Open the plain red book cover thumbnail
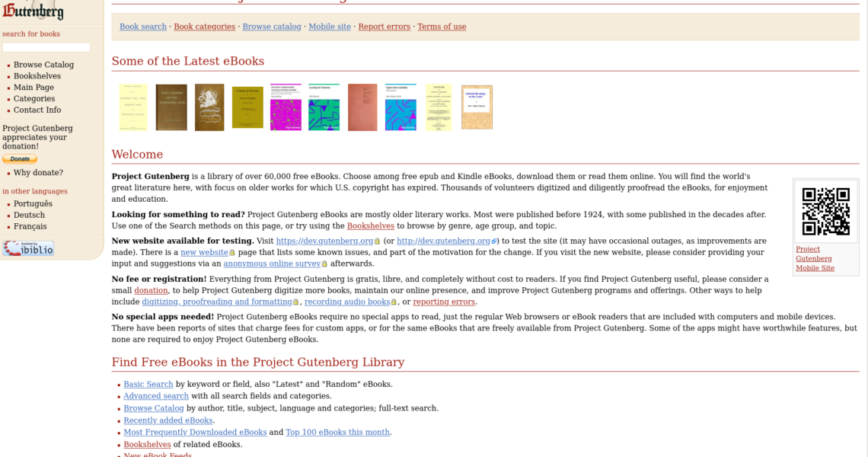 tap(362, 107)
